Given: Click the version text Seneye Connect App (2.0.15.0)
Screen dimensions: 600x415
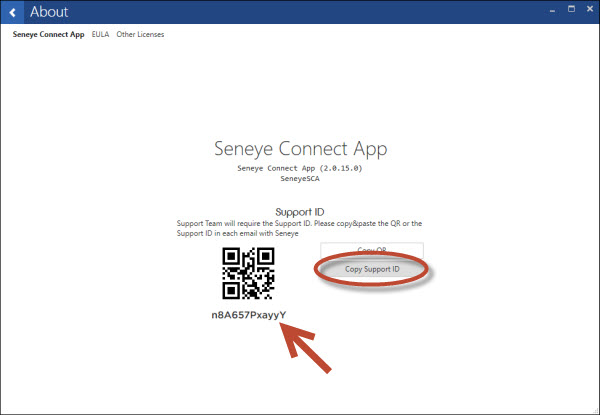Looking at the screenshot, I should click(x=300, y=168).
